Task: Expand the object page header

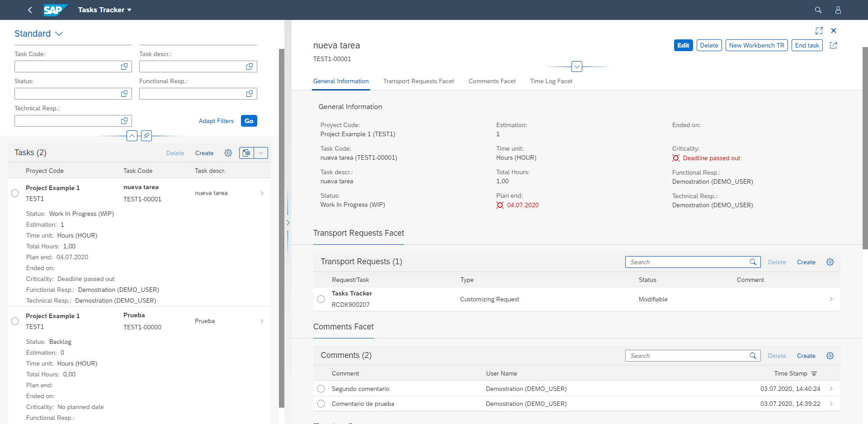Action: (577, 67)
